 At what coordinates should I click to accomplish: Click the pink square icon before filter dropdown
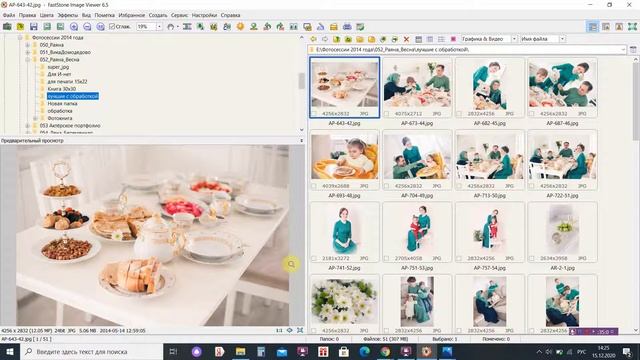pyautogui.click(x=453, y=39)
